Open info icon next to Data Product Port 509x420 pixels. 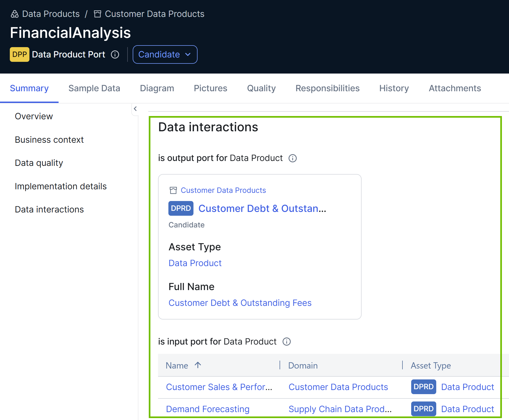115,54
